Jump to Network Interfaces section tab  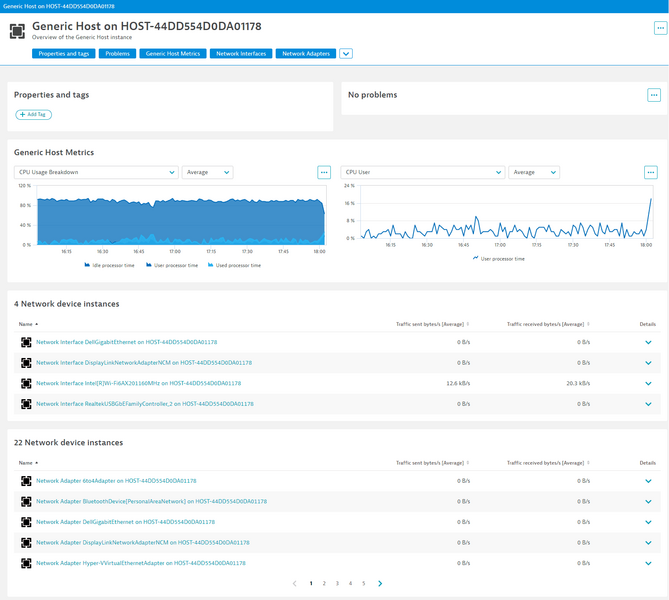click(240, 54)
